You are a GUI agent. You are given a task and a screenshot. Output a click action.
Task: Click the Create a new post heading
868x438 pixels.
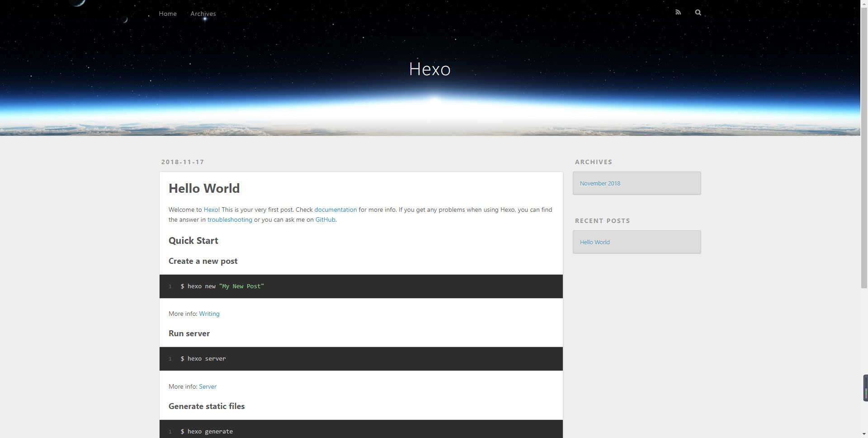(x=203, y=261)
